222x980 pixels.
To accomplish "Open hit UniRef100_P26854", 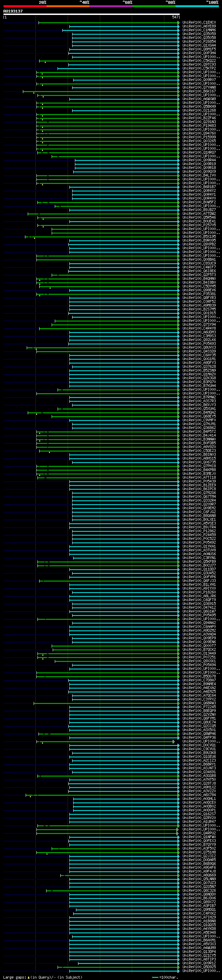I will point(199,41).
